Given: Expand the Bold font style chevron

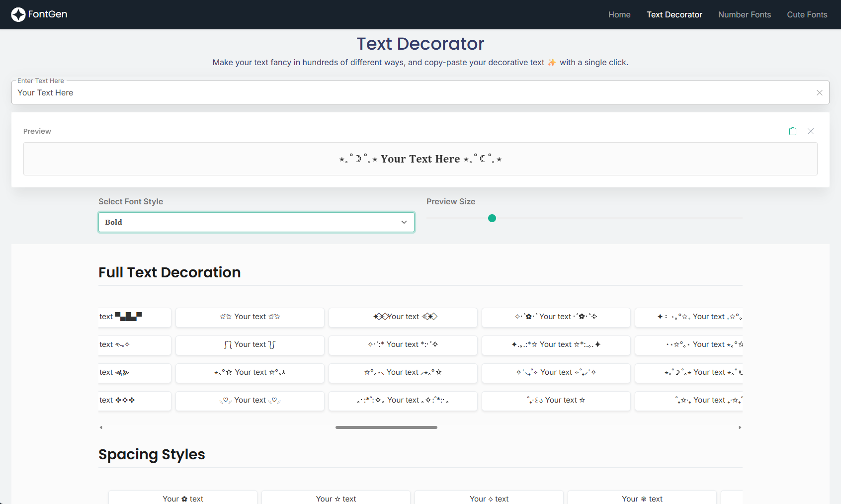Looking at the screenshot, I should 404,222.
